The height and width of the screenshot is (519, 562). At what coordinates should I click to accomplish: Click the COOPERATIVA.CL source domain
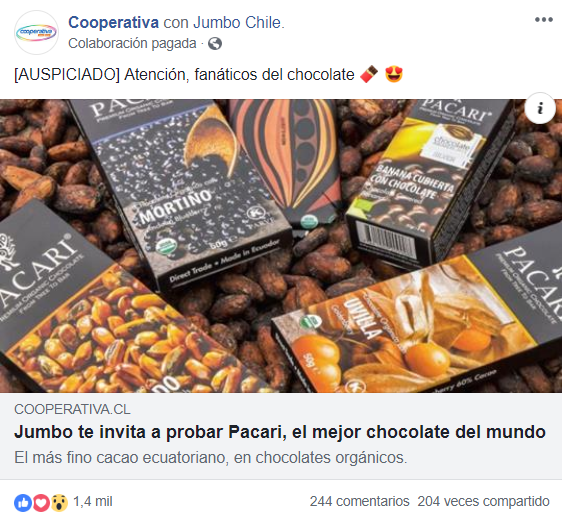(x=72, y=409)
